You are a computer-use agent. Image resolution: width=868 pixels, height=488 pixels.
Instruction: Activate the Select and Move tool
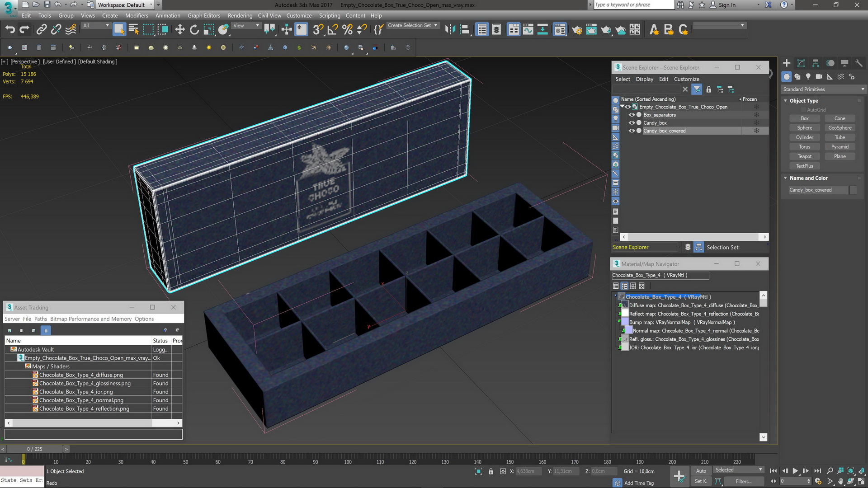180,30
